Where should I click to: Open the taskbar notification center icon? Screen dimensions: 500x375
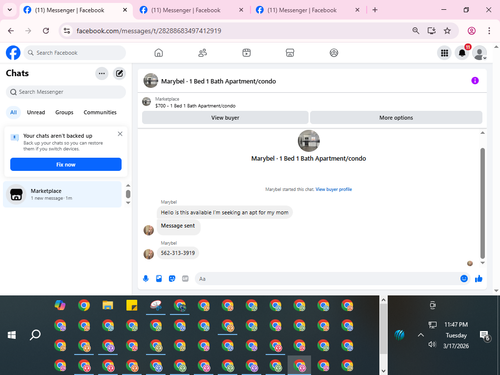coord(484,336)
